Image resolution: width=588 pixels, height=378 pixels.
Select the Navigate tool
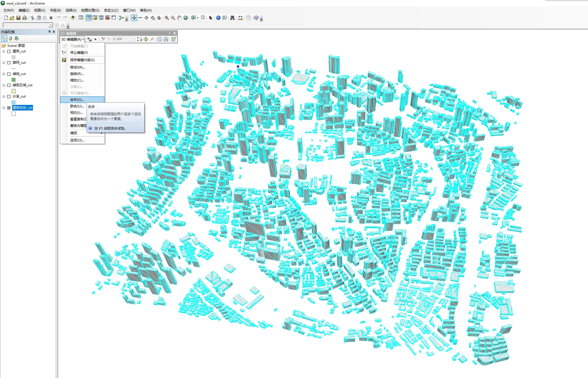[134, 18]
